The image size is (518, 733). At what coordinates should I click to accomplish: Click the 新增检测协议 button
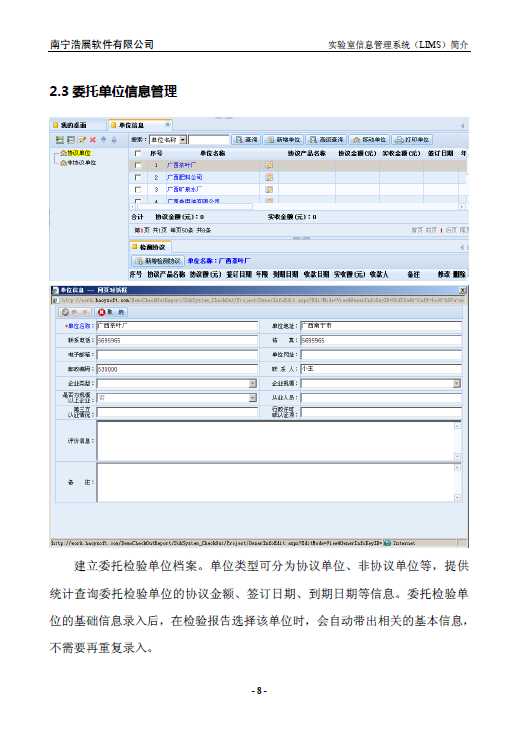[158, 260]
